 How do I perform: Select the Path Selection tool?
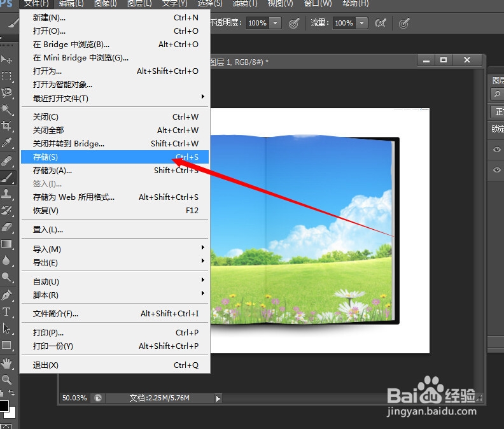pyautogui.click(x=6, y=328)
